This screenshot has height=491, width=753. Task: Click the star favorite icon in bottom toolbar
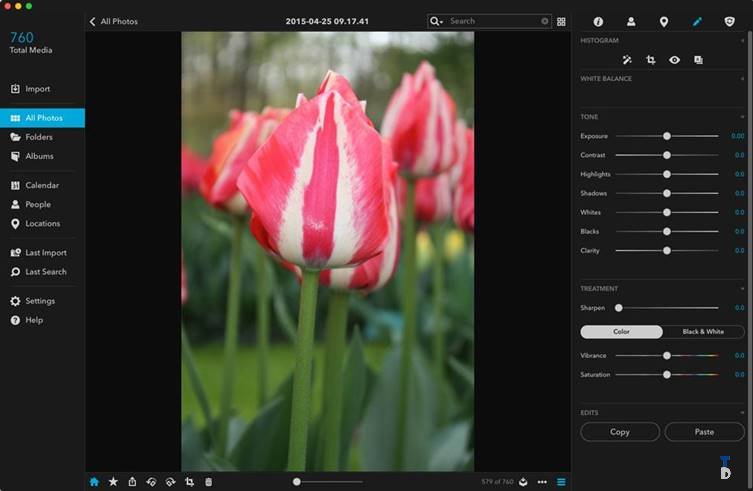(x=113, y=482)
